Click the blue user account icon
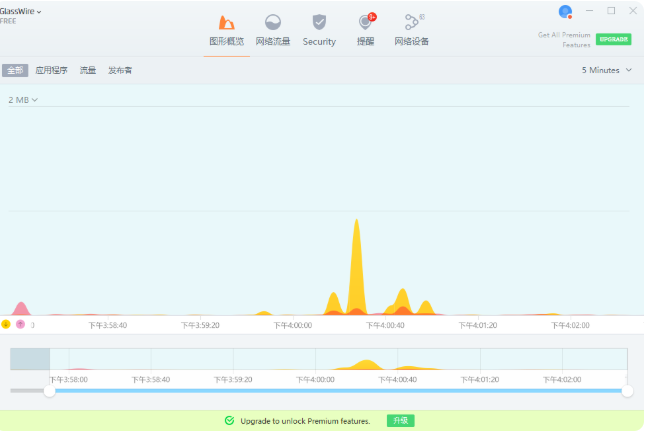The image size is (649, 431). click(565, 12)
